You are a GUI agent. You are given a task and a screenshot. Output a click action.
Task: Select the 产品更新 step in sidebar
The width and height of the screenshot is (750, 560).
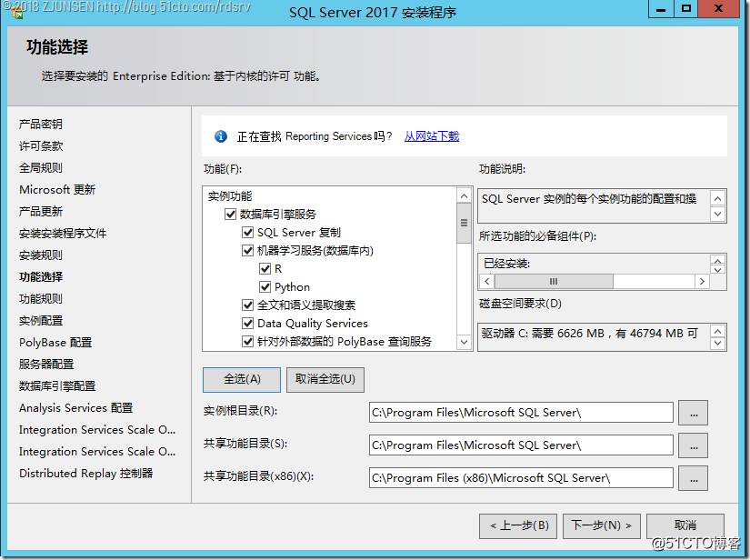point(41,212)
